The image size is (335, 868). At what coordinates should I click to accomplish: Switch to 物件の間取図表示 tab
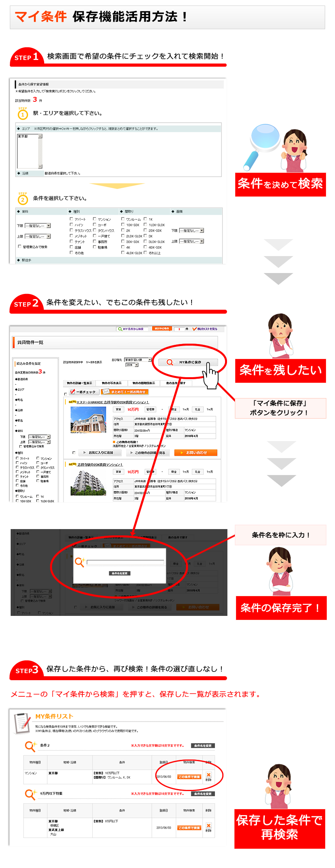(x=143, y=383)
